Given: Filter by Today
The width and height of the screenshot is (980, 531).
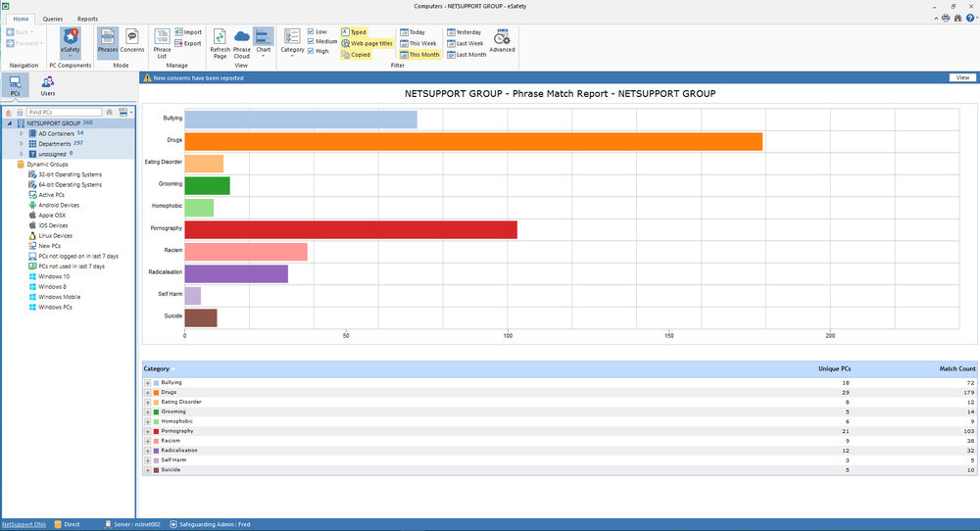Looking at the screenshot, I should click(413, 32).
